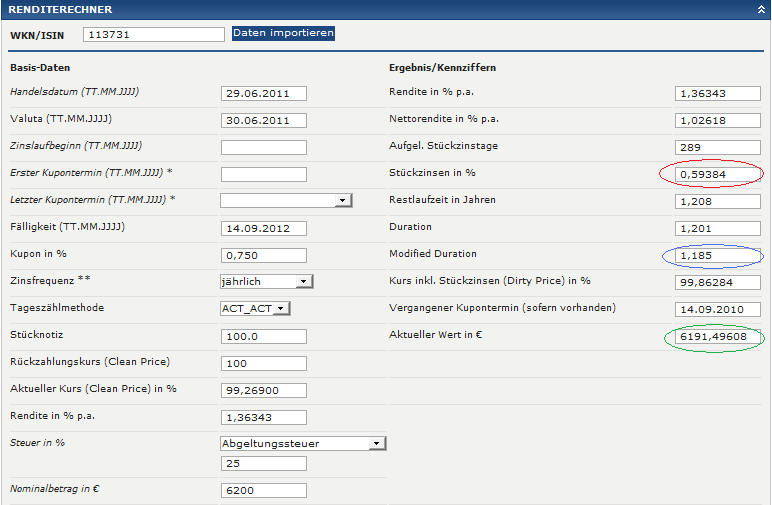Click the empty Zinslaufbeginn field
This screenshot has width=772, height=505.
click(x=264, y=147)
